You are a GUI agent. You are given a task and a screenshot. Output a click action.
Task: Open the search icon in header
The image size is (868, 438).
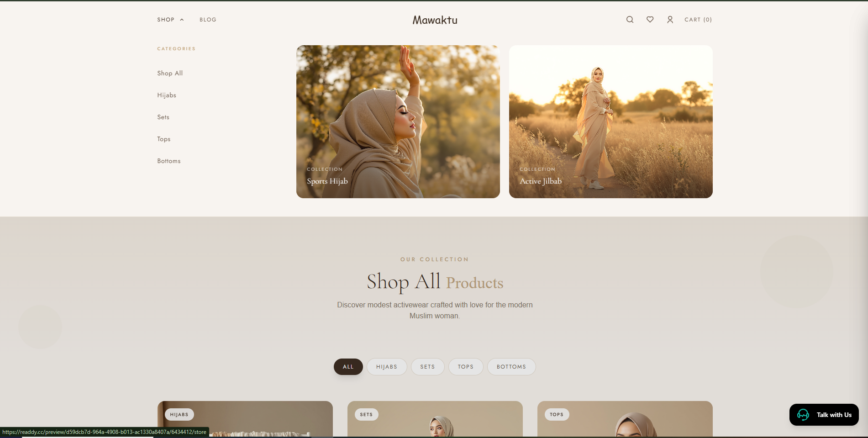630,20
